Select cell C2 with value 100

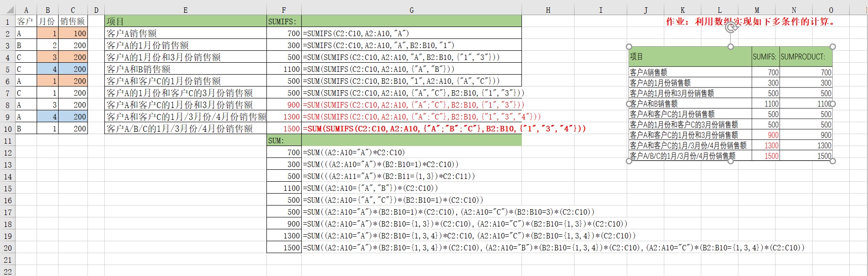click(73, 33)
